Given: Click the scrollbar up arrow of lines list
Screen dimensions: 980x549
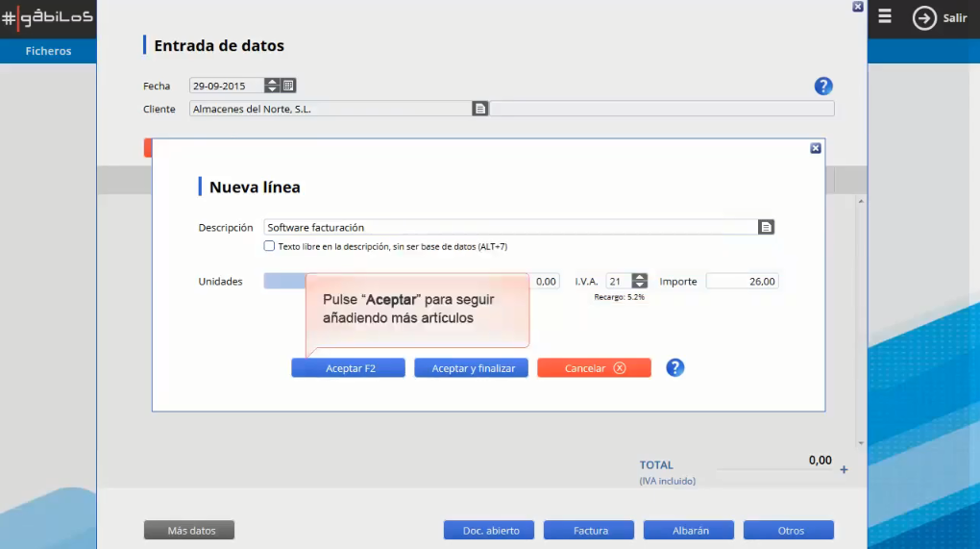Looking at the screenshot, I should 861,201.
